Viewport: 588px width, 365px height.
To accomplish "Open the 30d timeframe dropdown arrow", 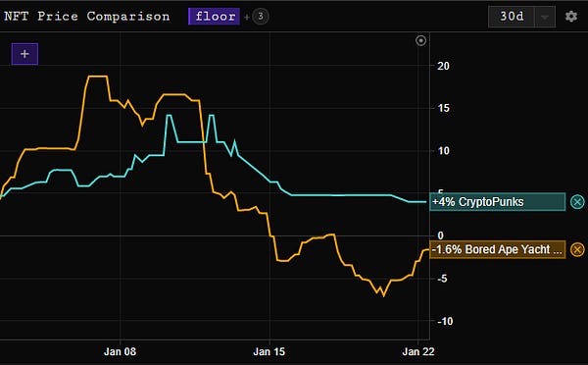I will (545, 17).
